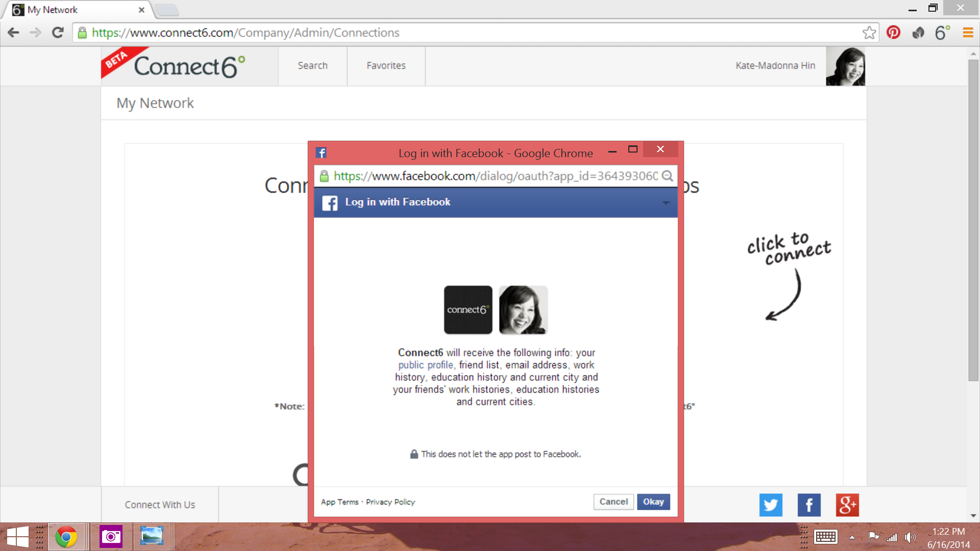Image resolution: width=980 pixels, height=551 pixels.
Task: Expand the Facebook dialog dropdown arrow
Action: (x=666, y=203)
